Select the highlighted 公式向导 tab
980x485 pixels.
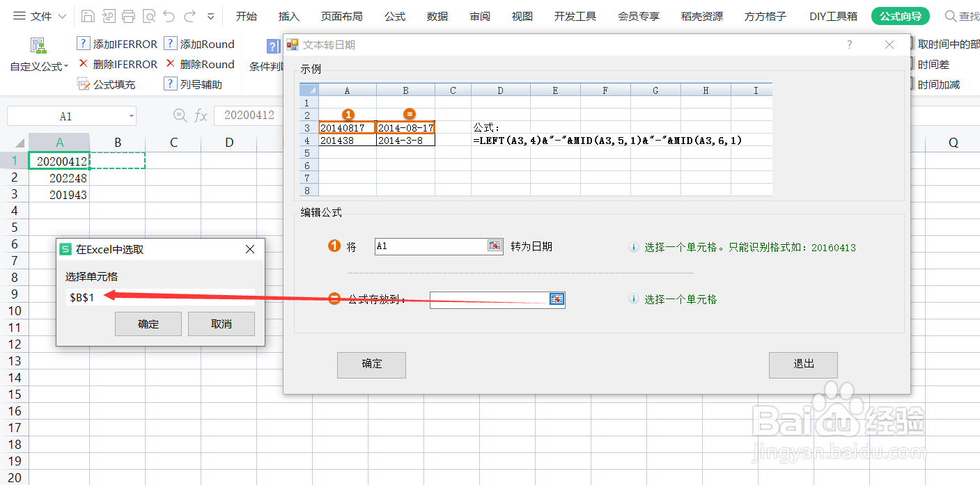pyautogui.click(x=901, y=16)
